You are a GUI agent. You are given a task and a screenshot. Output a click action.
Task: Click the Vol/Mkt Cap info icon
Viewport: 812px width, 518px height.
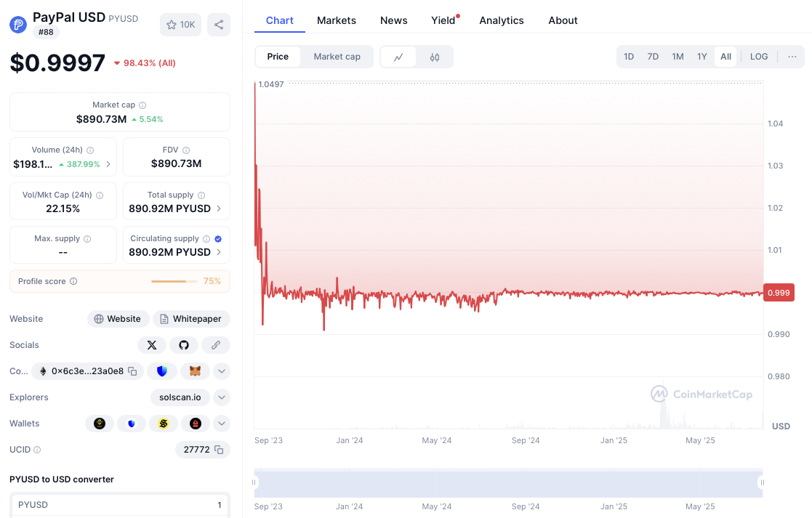click(100, 195)
